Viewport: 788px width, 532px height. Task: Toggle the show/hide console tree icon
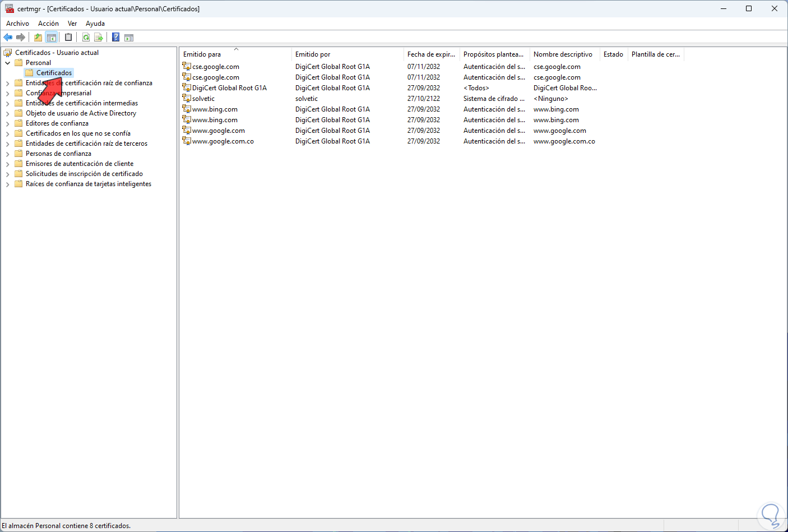(x=52, y=38)
